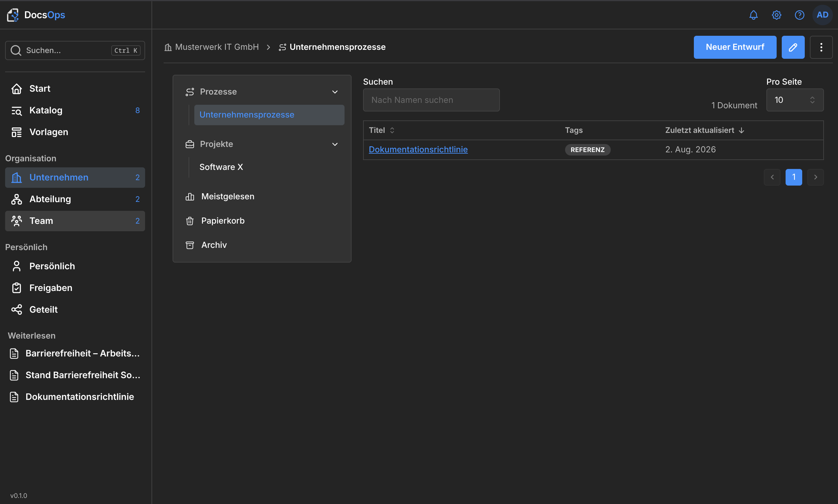Click the Tags column header
This screenshot has width=838, height=504.
(574, 130)
